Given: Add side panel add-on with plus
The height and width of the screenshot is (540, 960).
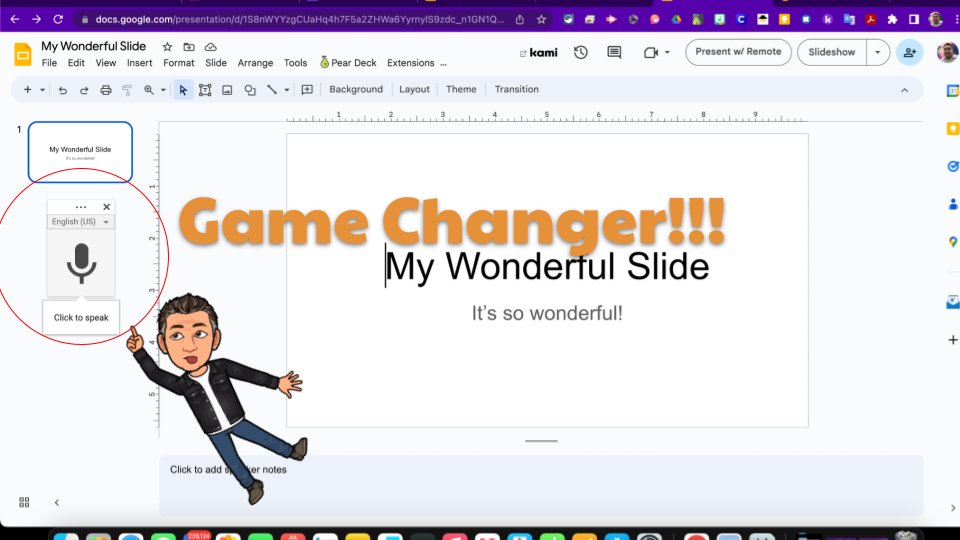Looking at the screenshot, I should pyautogui.click(x=953, y=340).
